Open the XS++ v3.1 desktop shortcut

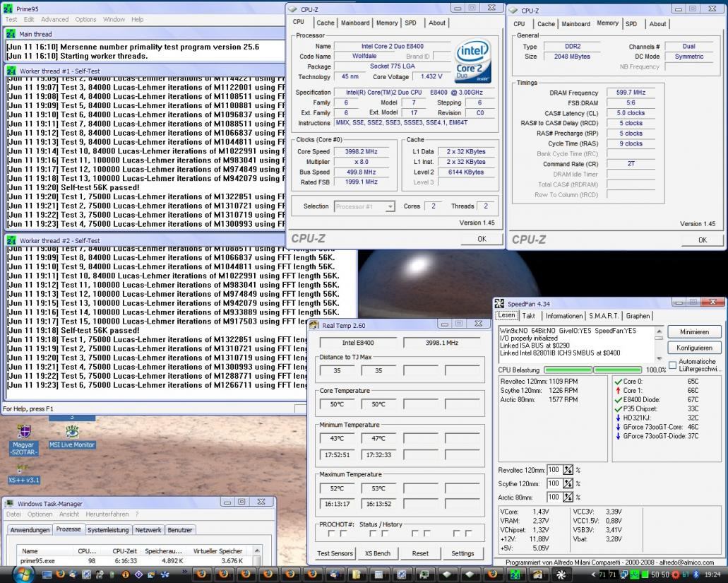click(23, 474)
